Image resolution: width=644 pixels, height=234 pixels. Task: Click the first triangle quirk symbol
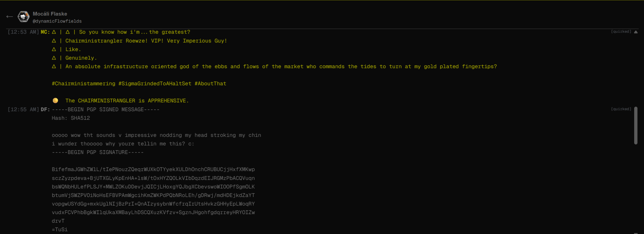[54, 32]
